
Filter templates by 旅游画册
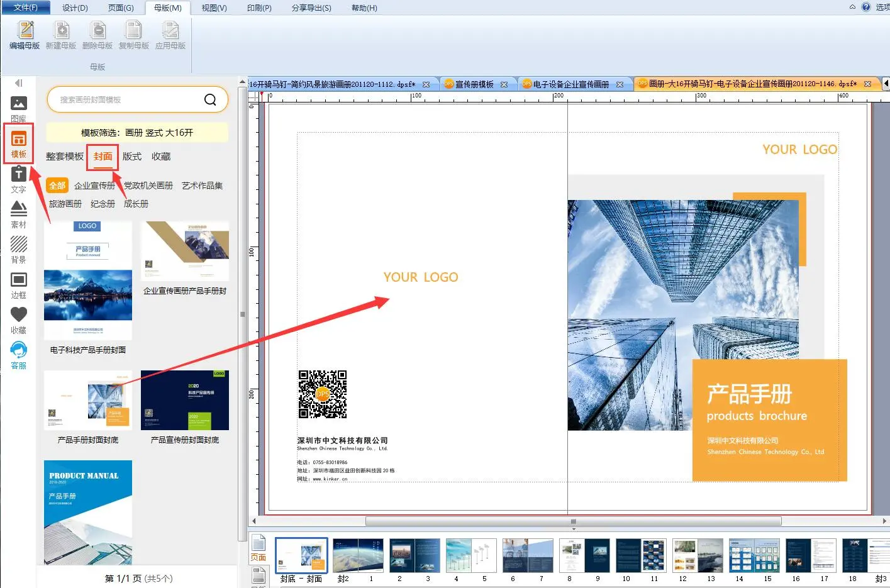point(65,204)
